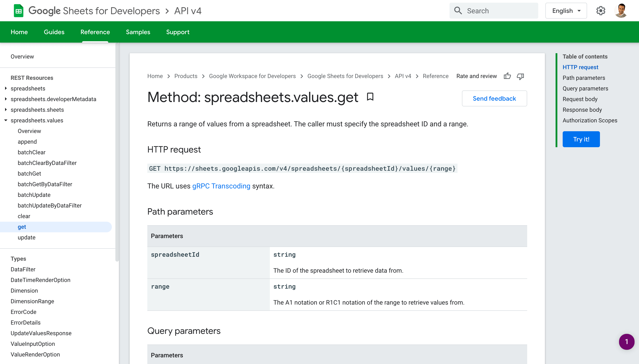
Task: Click the Send feedback button
Action: tap(494, 98)
